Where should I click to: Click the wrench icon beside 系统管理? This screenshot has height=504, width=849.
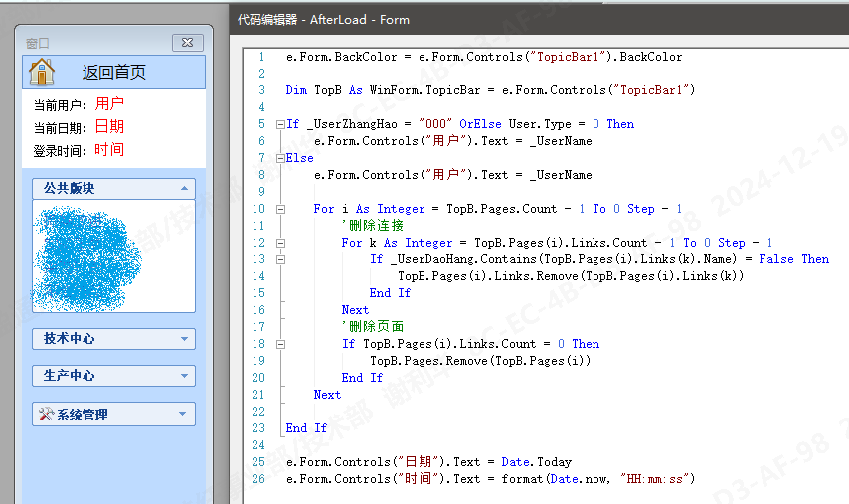coord(45,415)
